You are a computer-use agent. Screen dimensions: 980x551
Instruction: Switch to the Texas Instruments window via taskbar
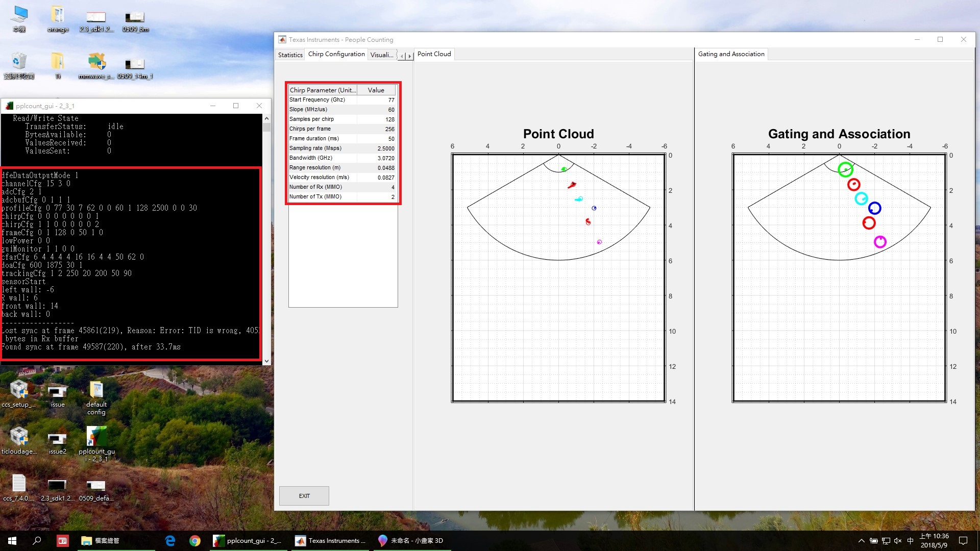tap(329, 540)
